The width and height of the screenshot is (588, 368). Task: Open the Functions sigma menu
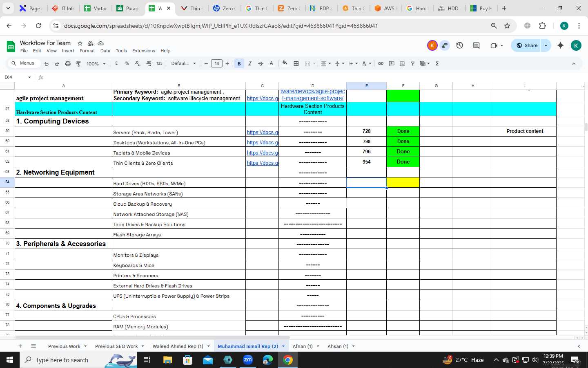[x=437, y=63]
